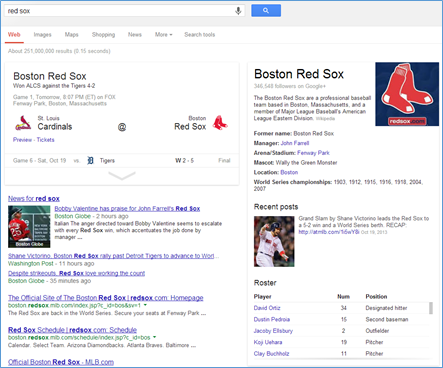Expand the game card with down chevron
Viewport: 443px width, 368px height.
122,175
